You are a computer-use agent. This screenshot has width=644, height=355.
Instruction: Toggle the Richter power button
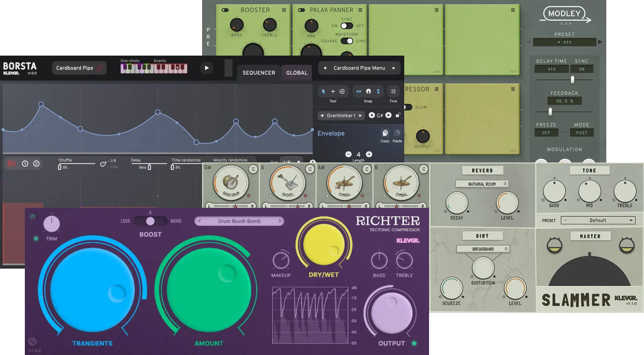click(x=33, y=216)
